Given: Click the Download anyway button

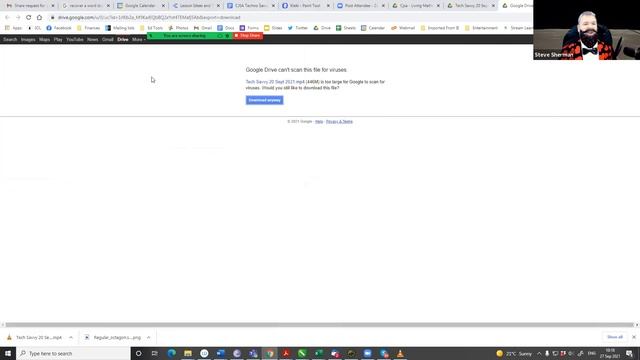Looking at the screenshot, I should (264, 100).
